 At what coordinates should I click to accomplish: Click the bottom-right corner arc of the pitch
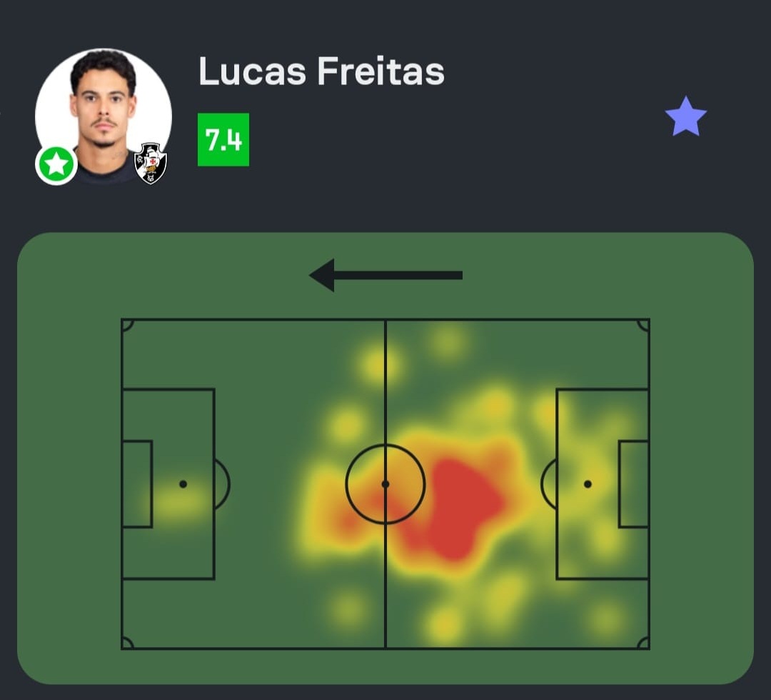(x=644, y=644)
